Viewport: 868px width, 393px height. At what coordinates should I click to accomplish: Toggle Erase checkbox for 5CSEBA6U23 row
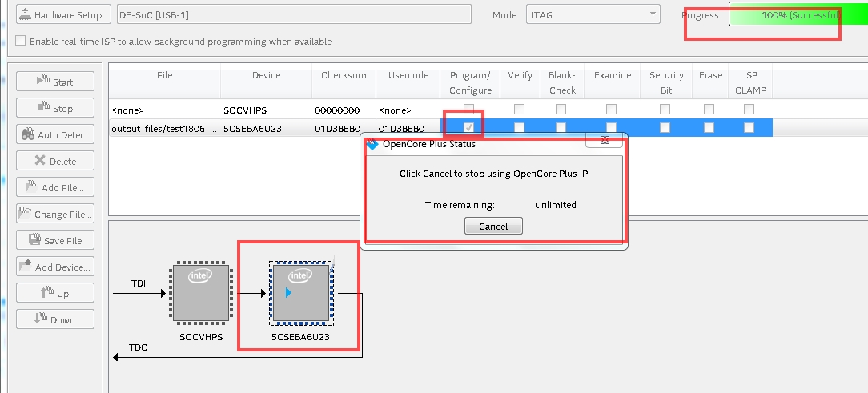[709, 127]
